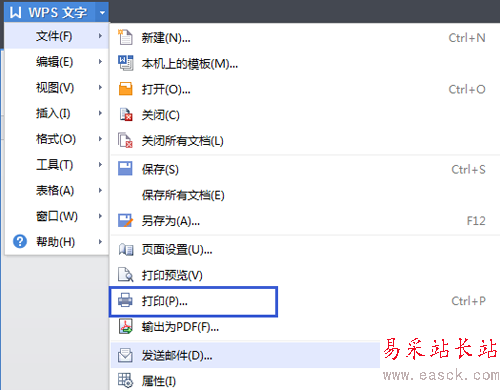Screen dimensions: 500x390
Task: Click the Close document icon
Action: [x=126, y=115]
